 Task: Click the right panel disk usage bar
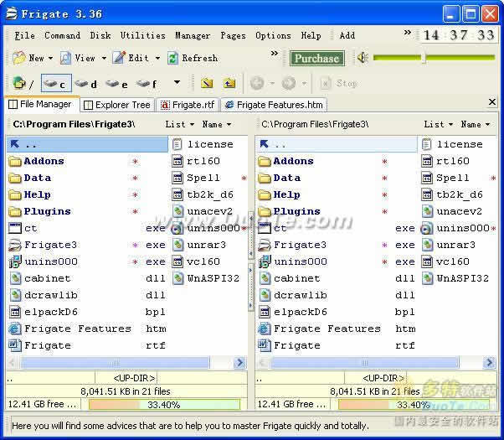414,404
